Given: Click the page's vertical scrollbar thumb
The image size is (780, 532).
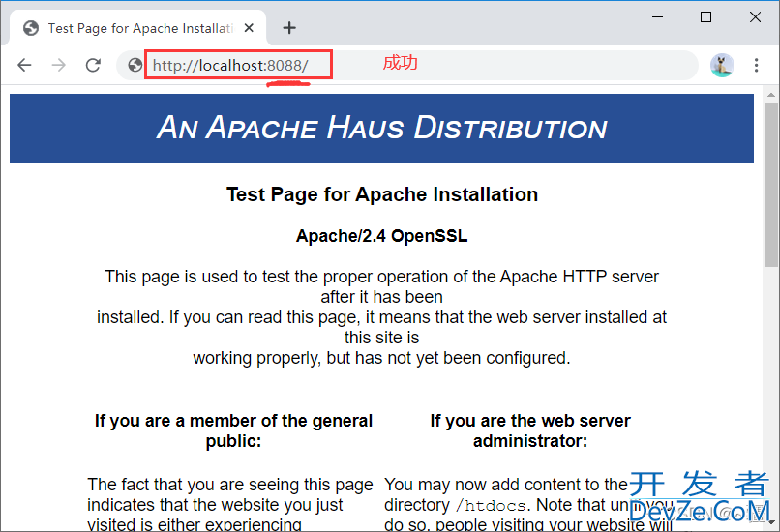Looking at the screenshot, I should [771, 185].
